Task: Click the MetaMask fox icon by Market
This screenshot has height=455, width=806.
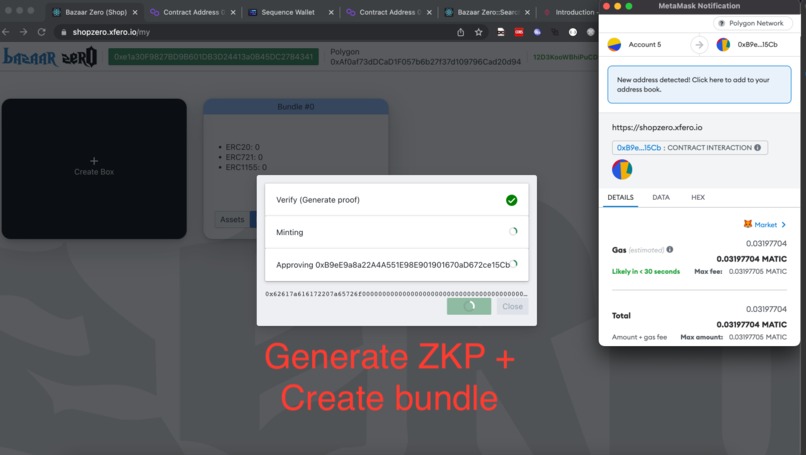Action: pos(748,224)
